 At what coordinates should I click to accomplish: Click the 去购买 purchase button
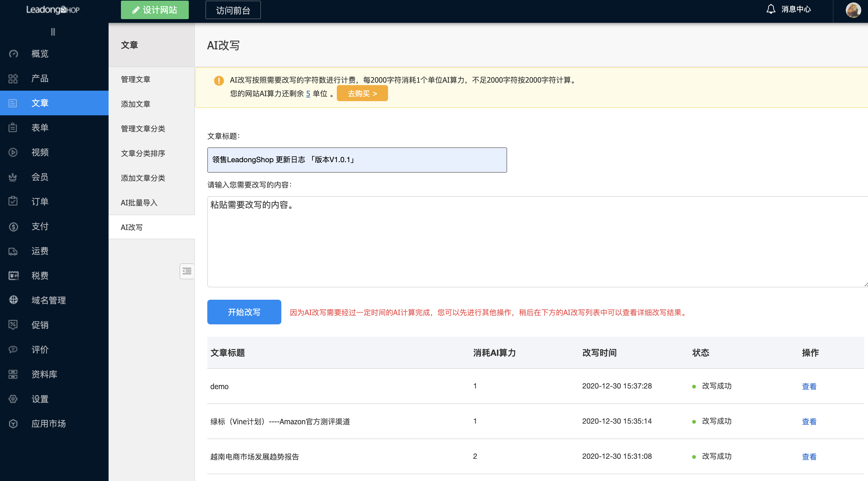(362, 93)
